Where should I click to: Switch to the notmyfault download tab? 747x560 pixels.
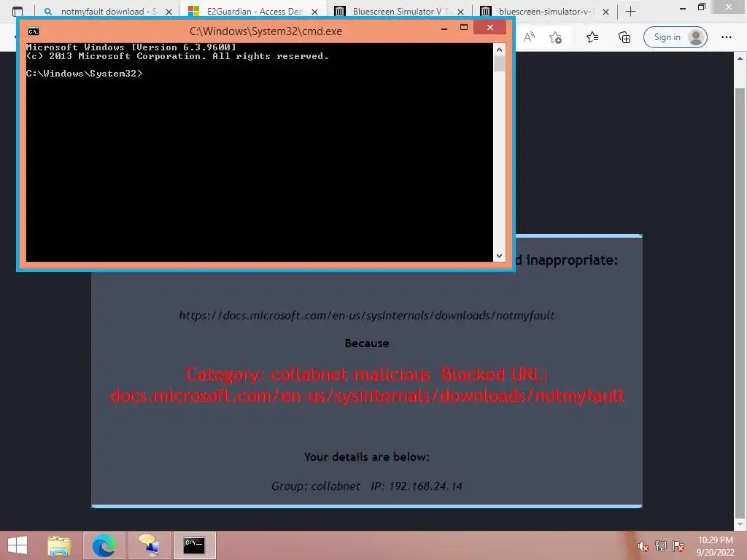108,12
